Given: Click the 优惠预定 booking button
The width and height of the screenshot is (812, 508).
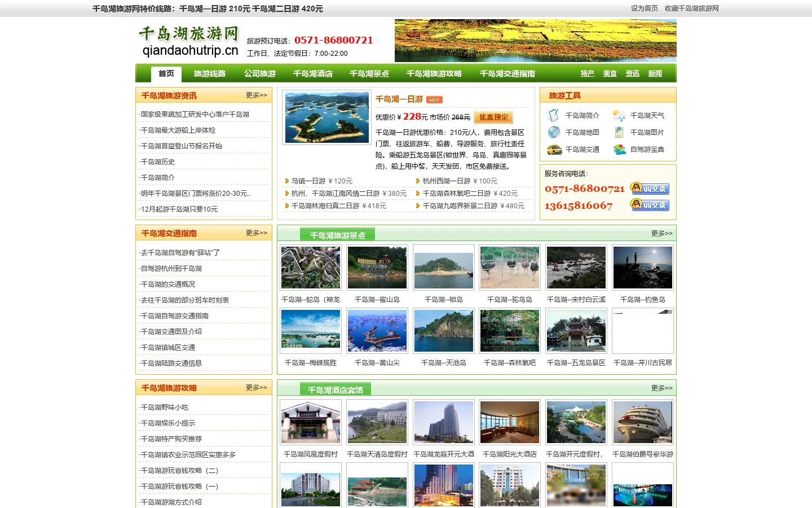Looking at the screenshot, I should point(493,117).
